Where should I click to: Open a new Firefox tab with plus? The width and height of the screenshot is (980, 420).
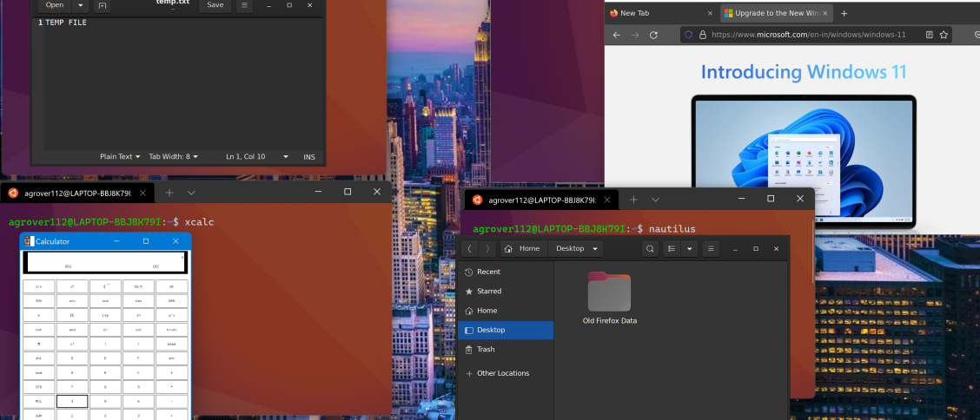click(844, 13)
